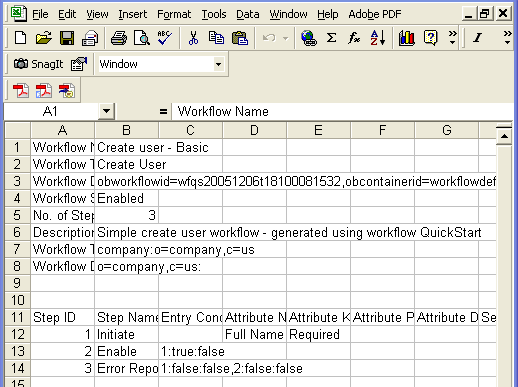
Task: Click the E-mail workbook icon
Action: coord(90,38)
